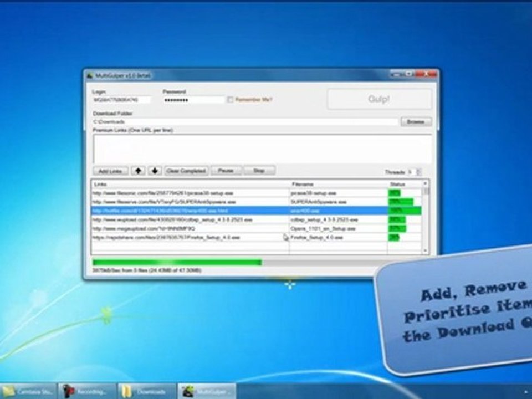Click the megaupload link in the list
This screenshot has height=399, width=532.
[x=144, y=229]
